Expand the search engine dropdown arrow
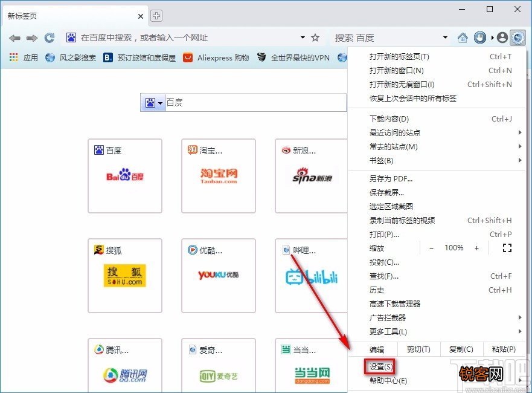The image size is (532, 393). coord(445,37)
